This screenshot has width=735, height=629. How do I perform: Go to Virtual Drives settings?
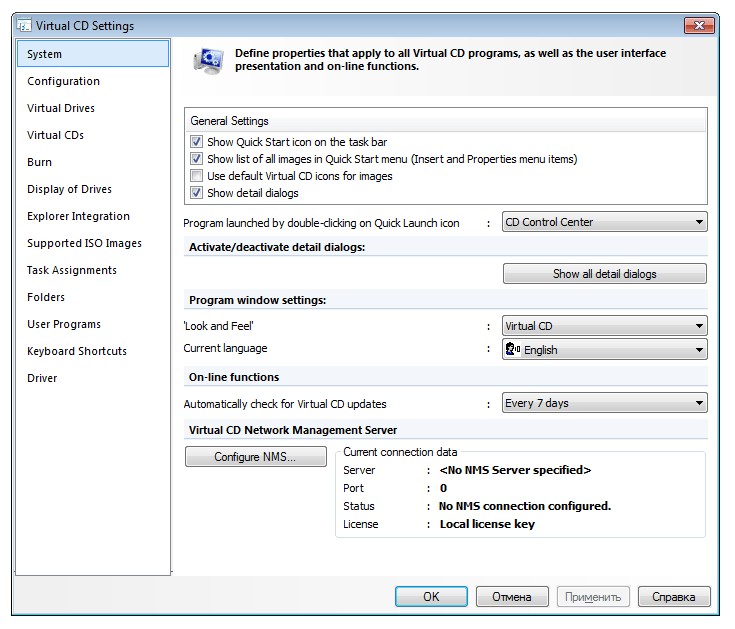coord(93,108)
